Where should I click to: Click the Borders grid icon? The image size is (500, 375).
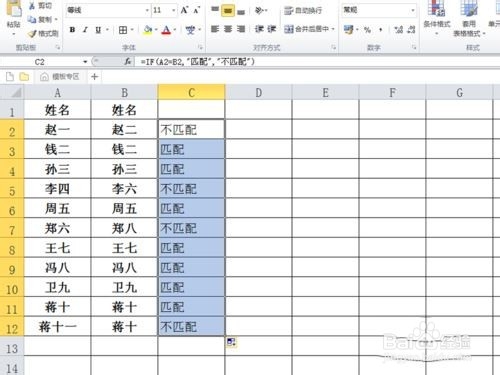123,30
